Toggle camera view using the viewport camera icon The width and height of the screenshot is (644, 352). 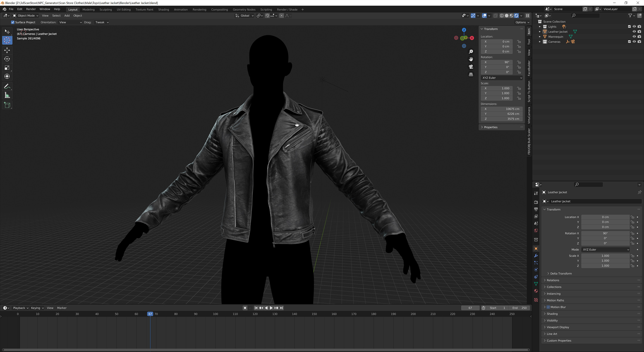pos(471,67)
